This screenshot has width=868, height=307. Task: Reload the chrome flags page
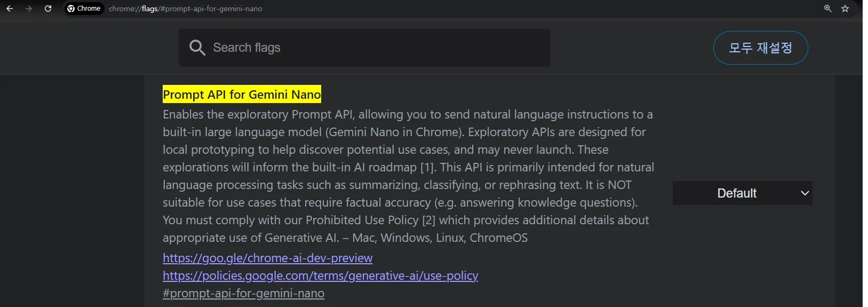(x=48, y=9)
